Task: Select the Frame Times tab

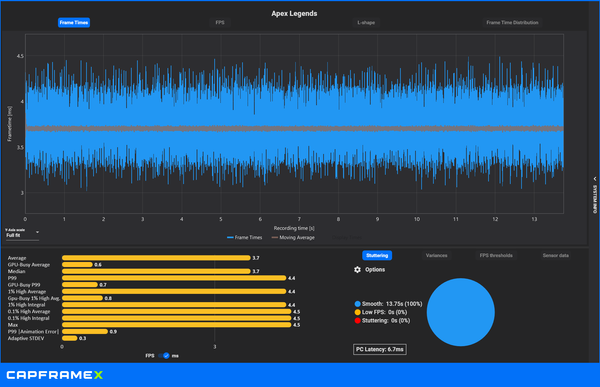Action: tap(74, 23)
